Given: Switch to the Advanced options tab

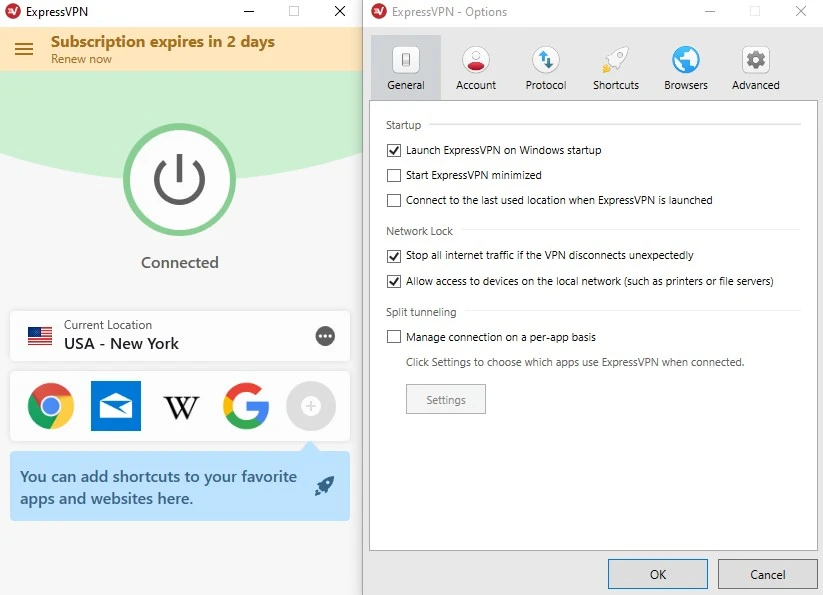Looking at the screenshot, I should click(755, 68).
